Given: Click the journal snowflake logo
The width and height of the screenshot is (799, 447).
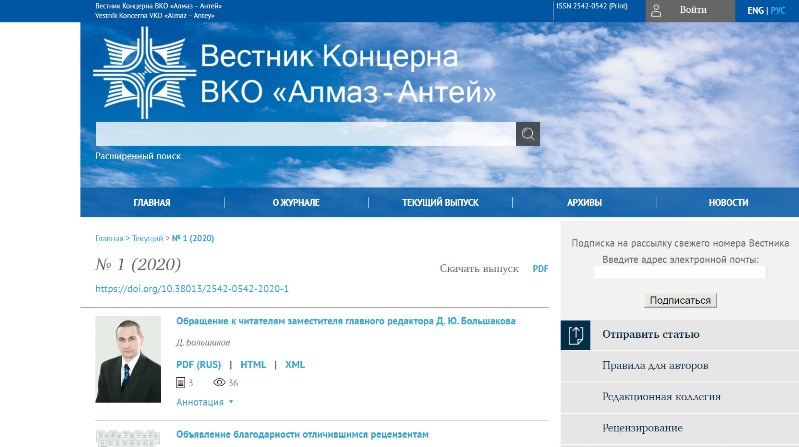Looking at the screenshot, I should [138, 72].
